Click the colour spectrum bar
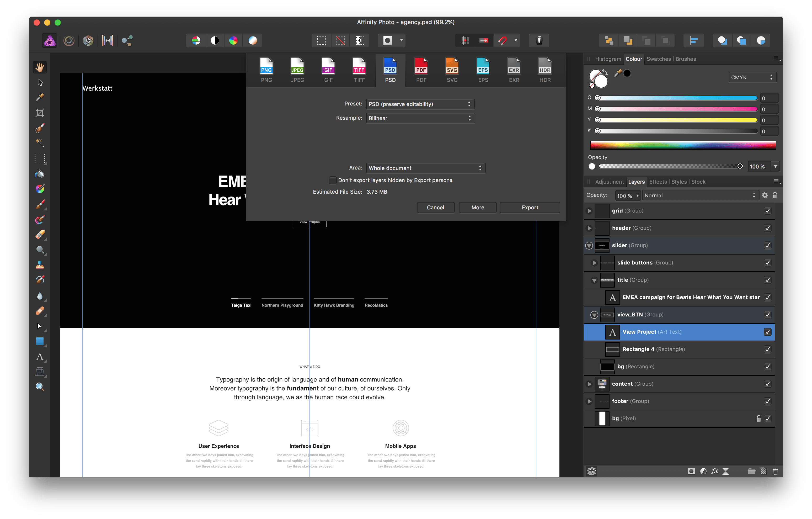Image resolution: width=812 pixels, height=519 pixels. pyautogui.click(x=683, y=145)
